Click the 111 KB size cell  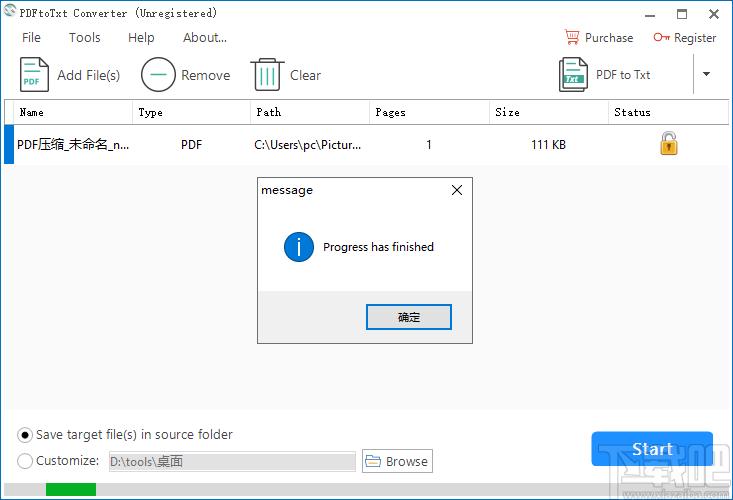coord(548,145)
